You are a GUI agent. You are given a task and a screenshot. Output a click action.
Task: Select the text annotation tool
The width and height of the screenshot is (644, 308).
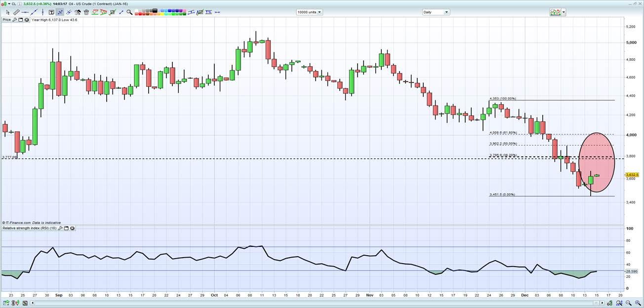pyautogui.click(x=51, y=12)
